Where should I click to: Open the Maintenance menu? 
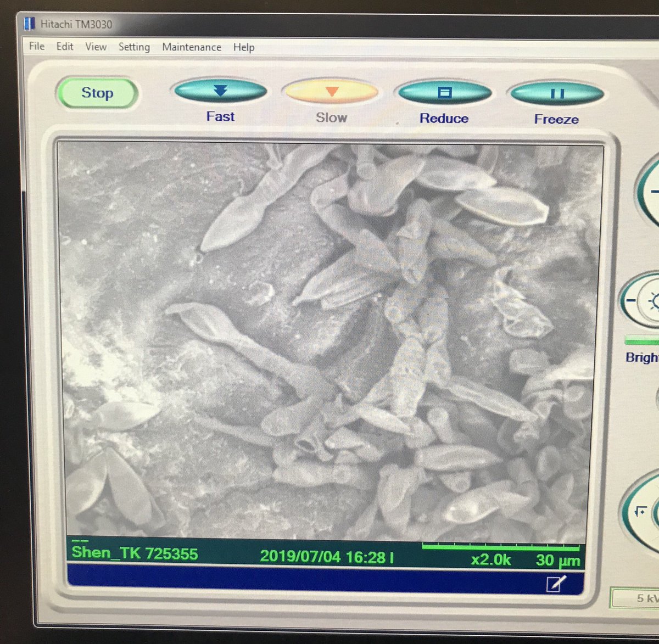192,47
